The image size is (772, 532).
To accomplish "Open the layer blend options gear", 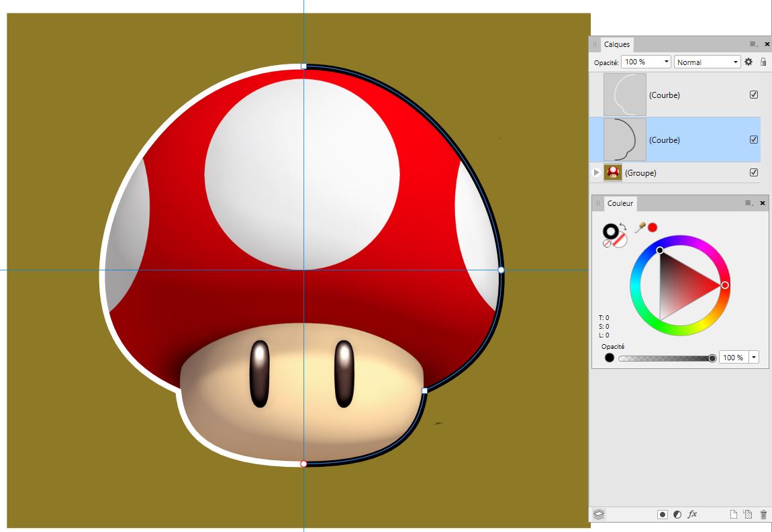I will pos(749,62).
